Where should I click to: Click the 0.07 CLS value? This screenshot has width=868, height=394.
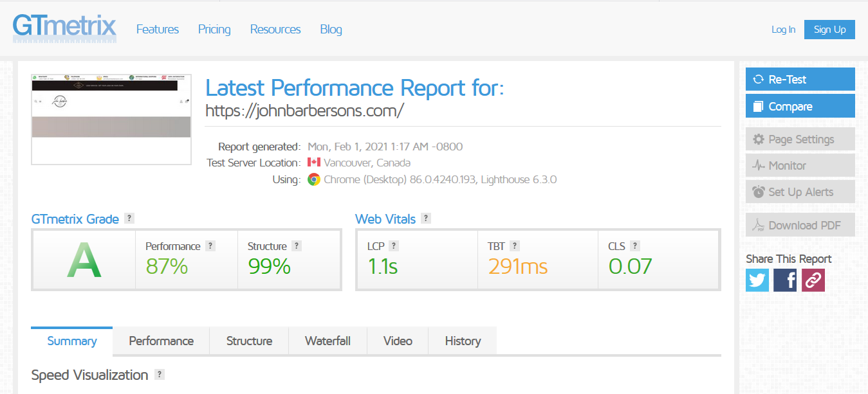point(630,266)
